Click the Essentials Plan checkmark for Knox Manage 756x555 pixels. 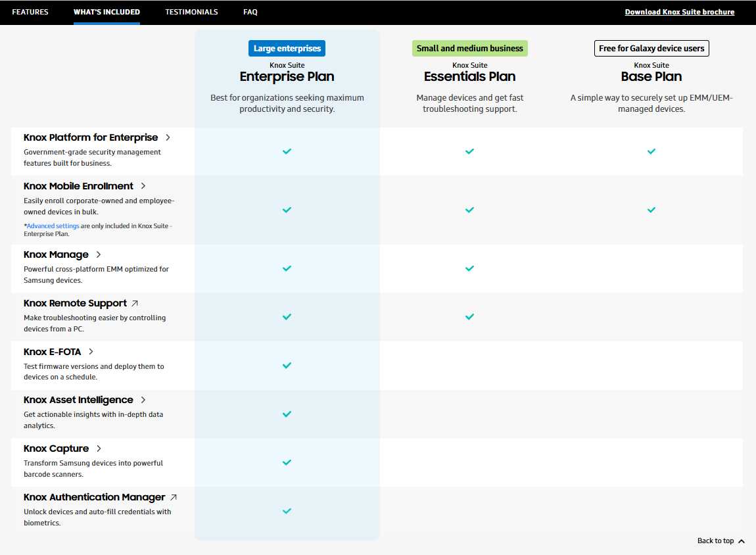(x=469, y=268)
